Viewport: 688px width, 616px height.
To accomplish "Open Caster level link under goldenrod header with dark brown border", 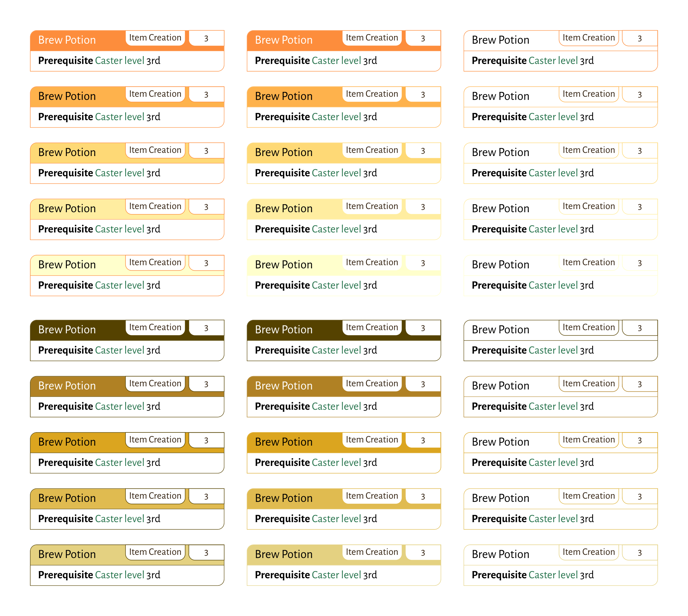I will pos(120,462).
